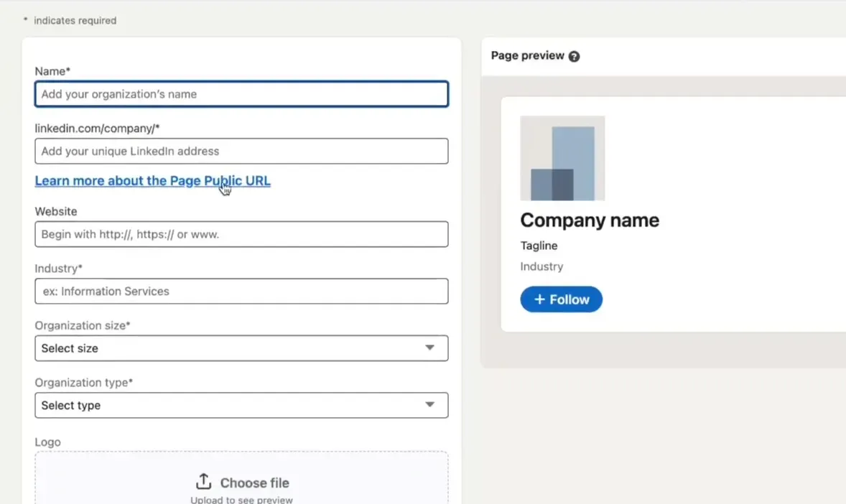Open the Learn more about Page Public URL link

point(152,181)
